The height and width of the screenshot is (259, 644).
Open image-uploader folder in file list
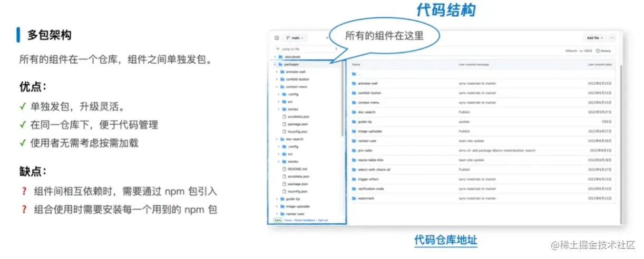369,131
